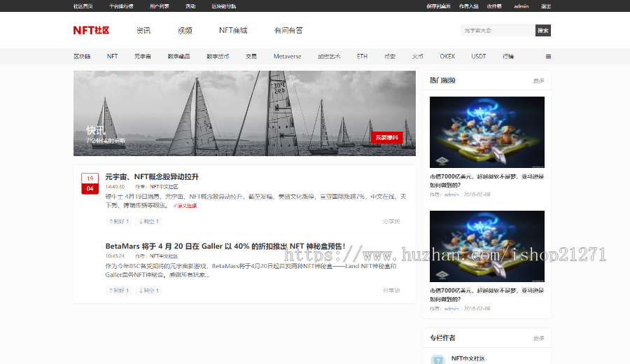Click the NFT社区 red logo

click(x=91, y=31)
